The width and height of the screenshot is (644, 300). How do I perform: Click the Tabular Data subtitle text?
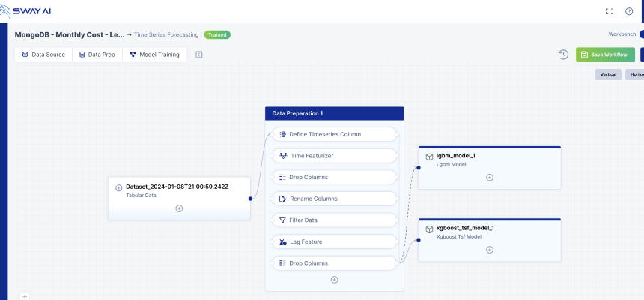(x=141, y=196)
